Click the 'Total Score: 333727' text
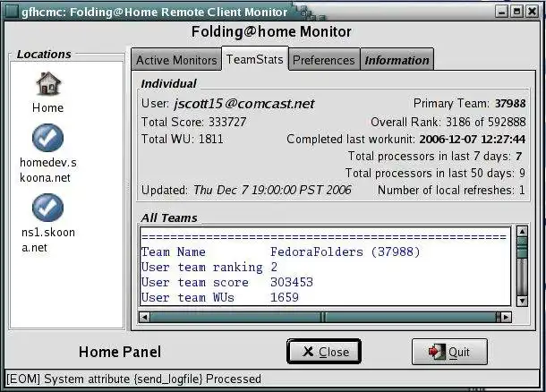This screenshot has height=392, width=546. 193,122
